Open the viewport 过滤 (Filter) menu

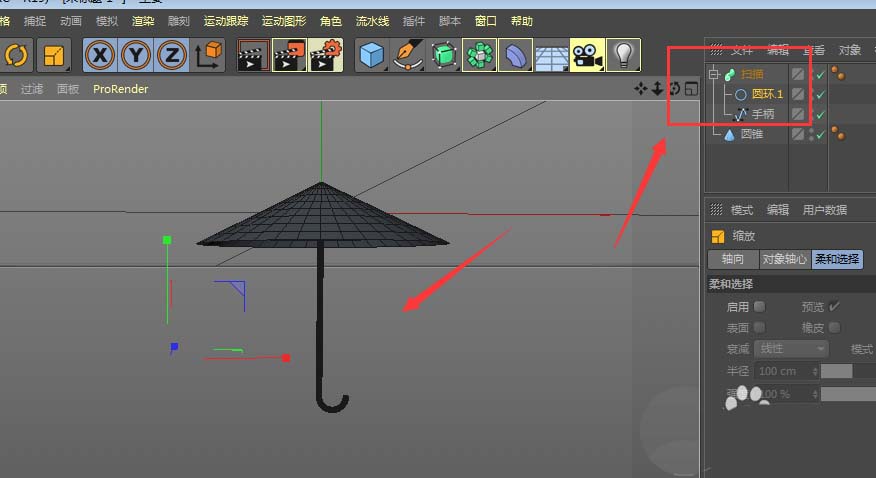32,89
